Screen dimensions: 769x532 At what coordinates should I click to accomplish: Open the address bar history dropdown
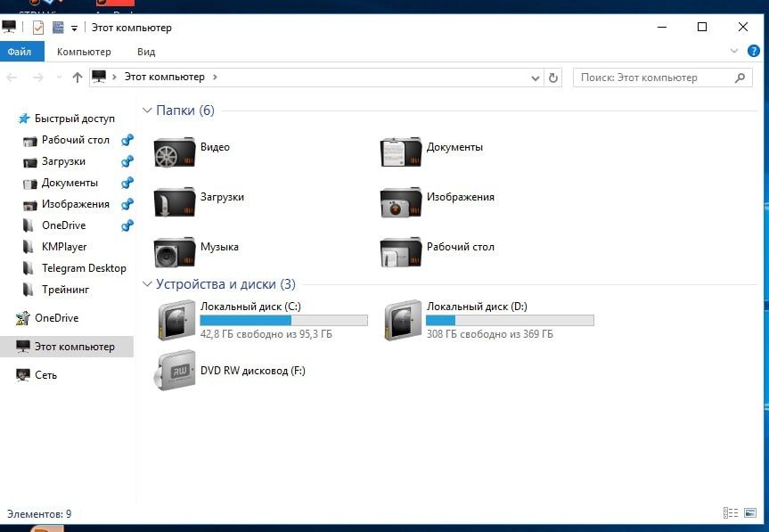pyautogui.click(x=536, y=78)
